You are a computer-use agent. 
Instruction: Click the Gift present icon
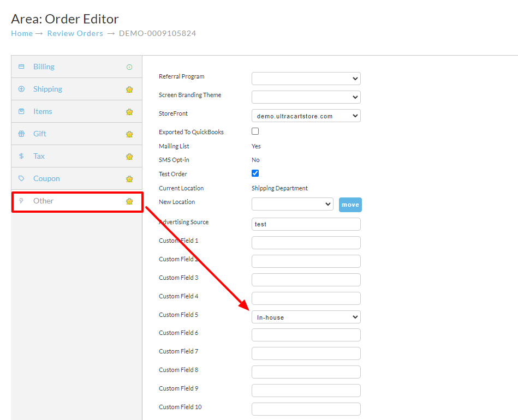tap(21, 134)
